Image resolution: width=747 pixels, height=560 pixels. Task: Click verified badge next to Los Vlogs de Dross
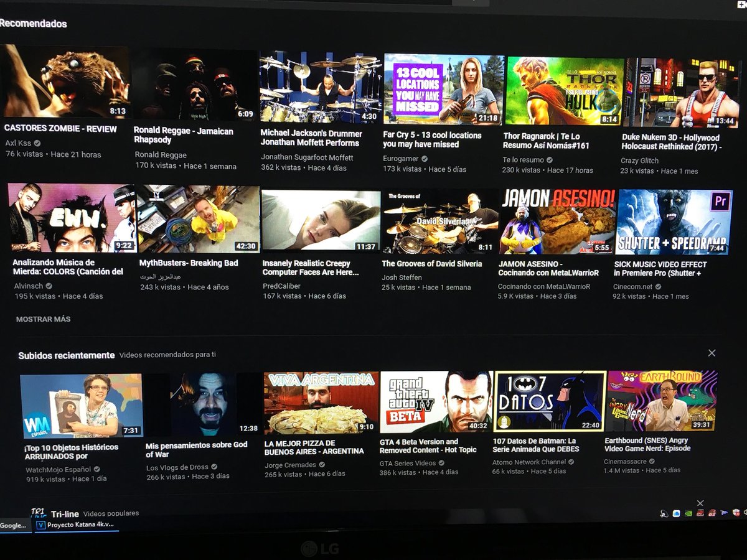click(x=214, y=467)
